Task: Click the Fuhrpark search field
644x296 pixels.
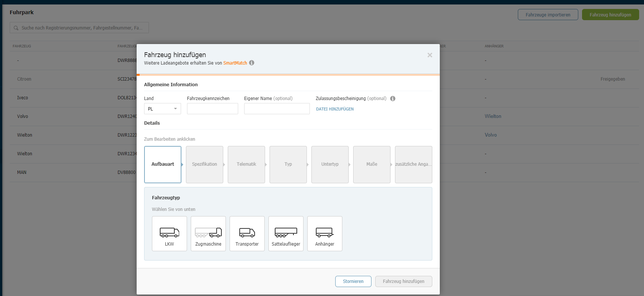Action: tap(79, 28)
